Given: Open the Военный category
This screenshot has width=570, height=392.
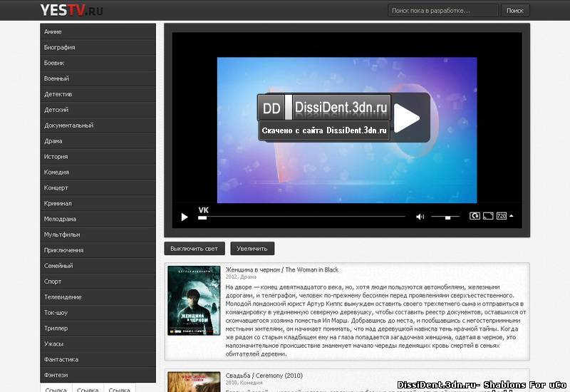Looking at the screenshot, I should 98,78.
